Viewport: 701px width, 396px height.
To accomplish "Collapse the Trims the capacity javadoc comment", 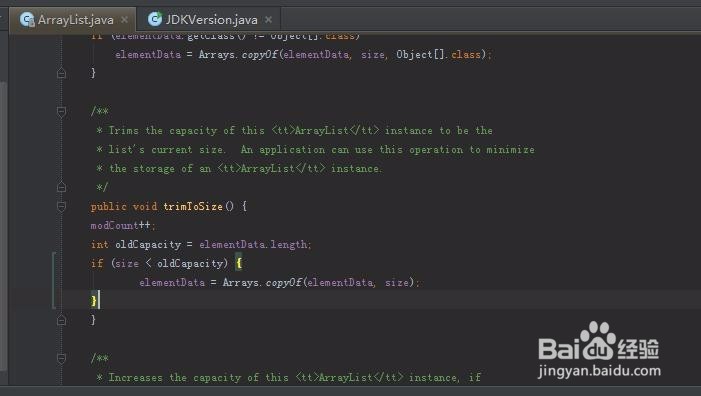I will pyautogui.click(x=62, y=111).
